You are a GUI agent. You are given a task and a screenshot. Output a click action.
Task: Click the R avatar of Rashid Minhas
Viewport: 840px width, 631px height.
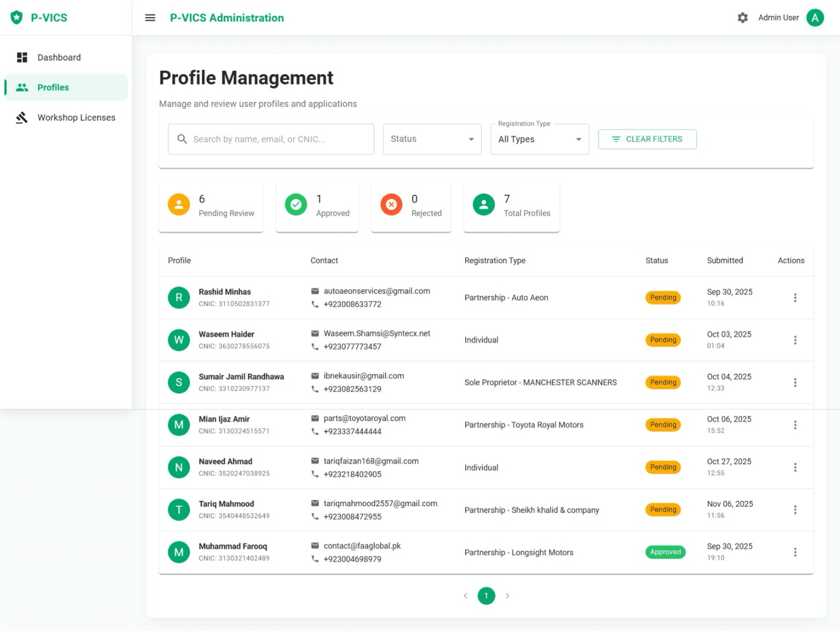tap(179, 298)
